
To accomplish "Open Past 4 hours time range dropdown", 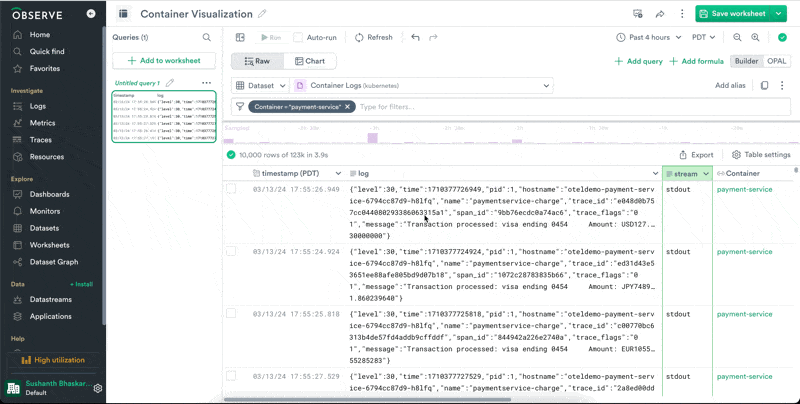I will (x=649, y=37).
